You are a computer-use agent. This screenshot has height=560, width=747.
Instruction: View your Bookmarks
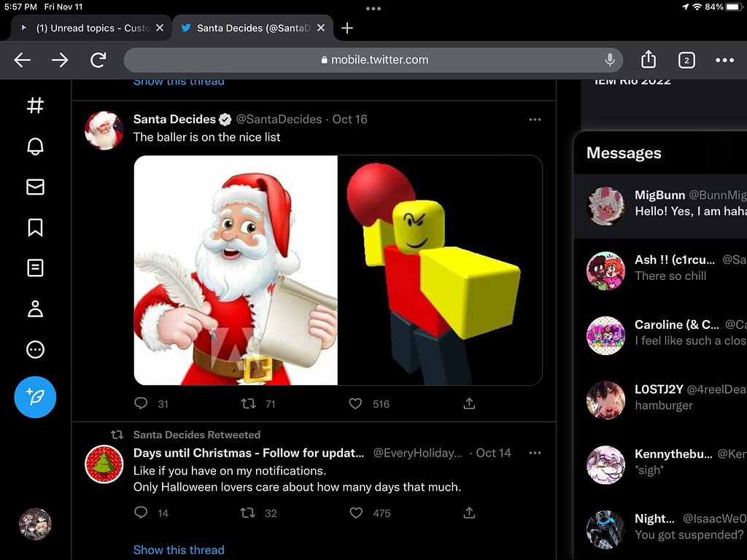[x=34, y=227]
